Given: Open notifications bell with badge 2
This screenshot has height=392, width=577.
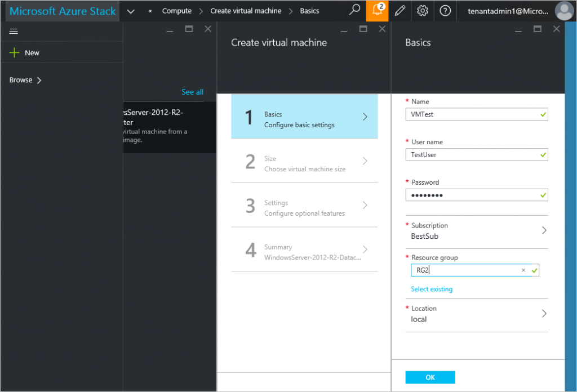Looking at the screenshot, I should click(x=377, y=11).
